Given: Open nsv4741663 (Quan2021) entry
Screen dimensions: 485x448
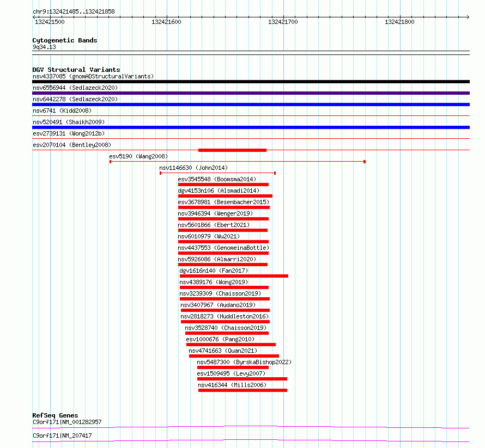Looking at the screenshot, I should 223,351.
